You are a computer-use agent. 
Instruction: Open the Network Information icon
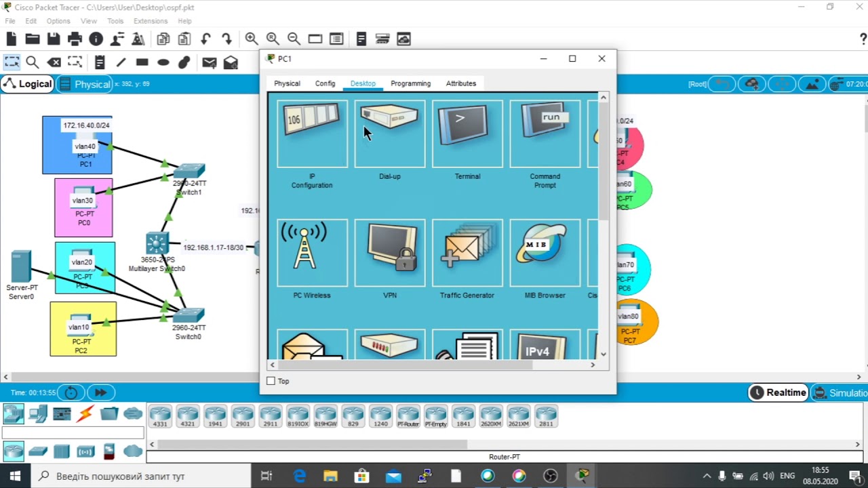point(96,39)
